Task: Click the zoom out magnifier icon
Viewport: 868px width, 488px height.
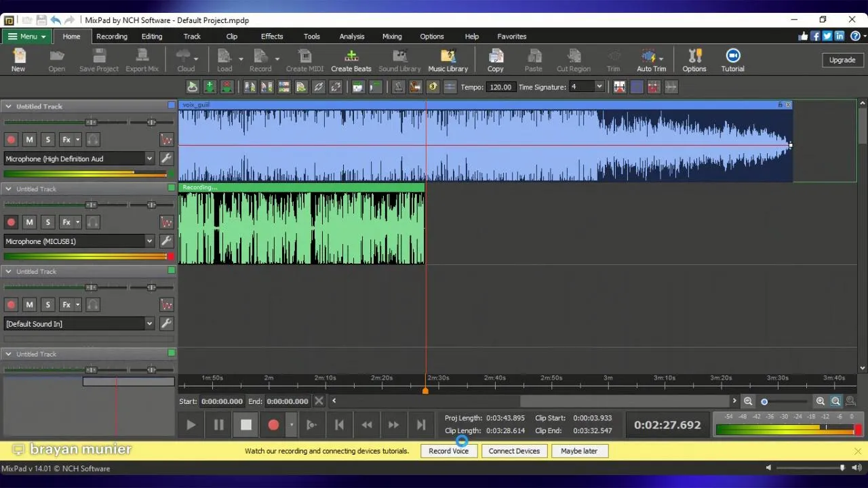Action: [x=748, y=401]
